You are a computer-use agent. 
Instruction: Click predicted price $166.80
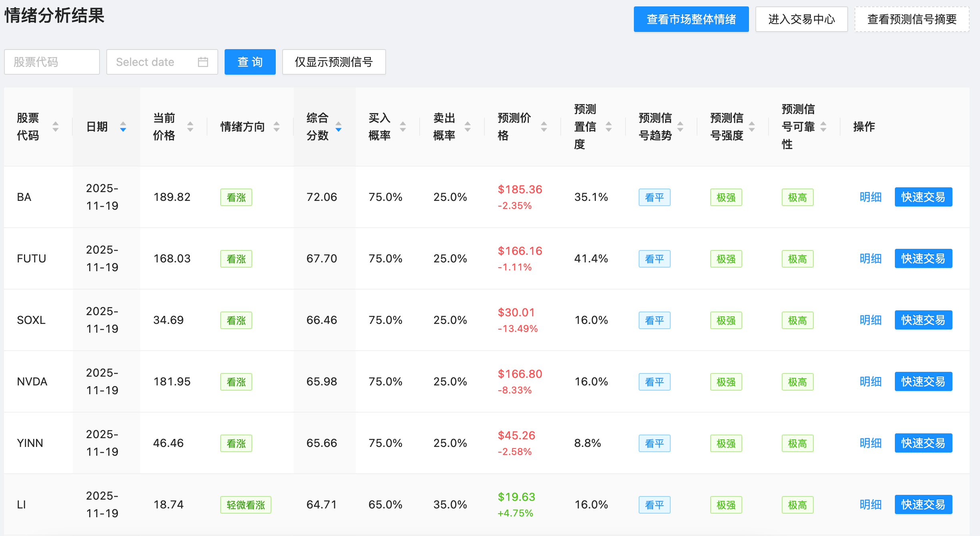(520, 374)
